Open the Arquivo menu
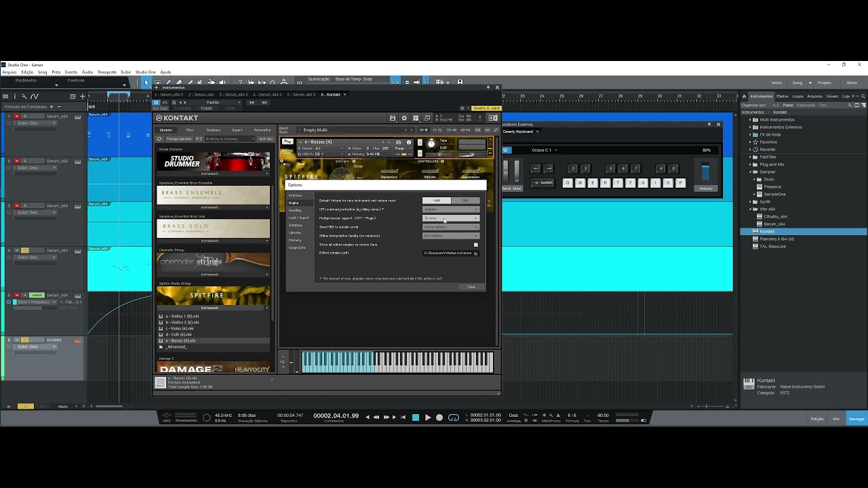This screenshot has height=488, width=868. point(9,72)
